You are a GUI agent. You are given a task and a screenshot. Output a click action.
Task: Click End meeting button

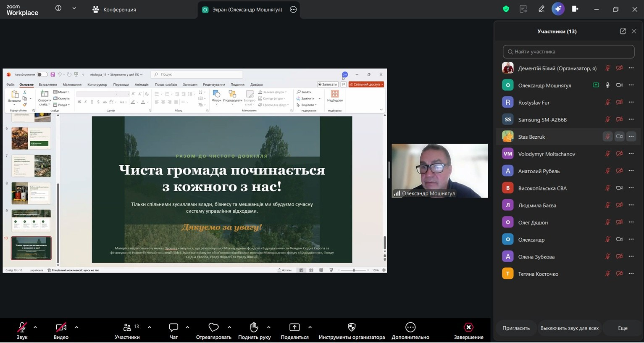[468, 331]
